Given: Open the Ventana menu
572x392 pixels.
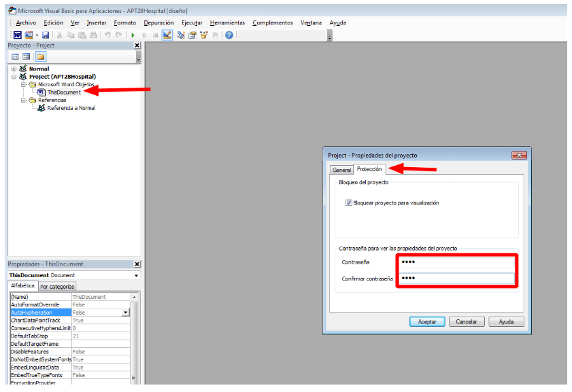Looking at the screenshot, I should click(x=311, y=22).
